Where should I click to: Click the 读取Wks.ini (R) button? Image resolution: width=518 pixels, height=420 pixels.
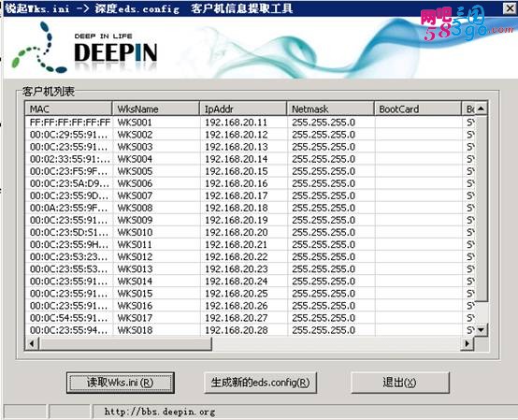point(121,383)
